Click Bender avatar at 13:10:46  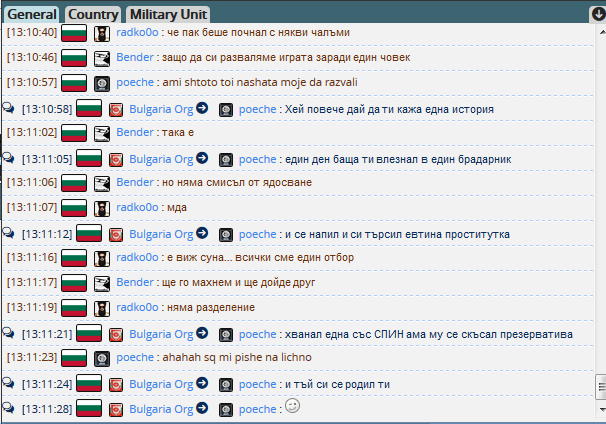102,59
